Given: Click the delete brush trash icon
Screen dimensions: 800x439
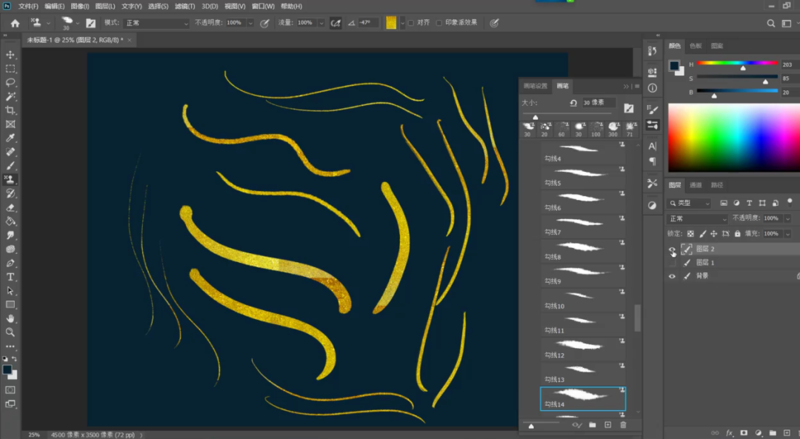Looking at the screenshot, I should [x=623, y=425].
